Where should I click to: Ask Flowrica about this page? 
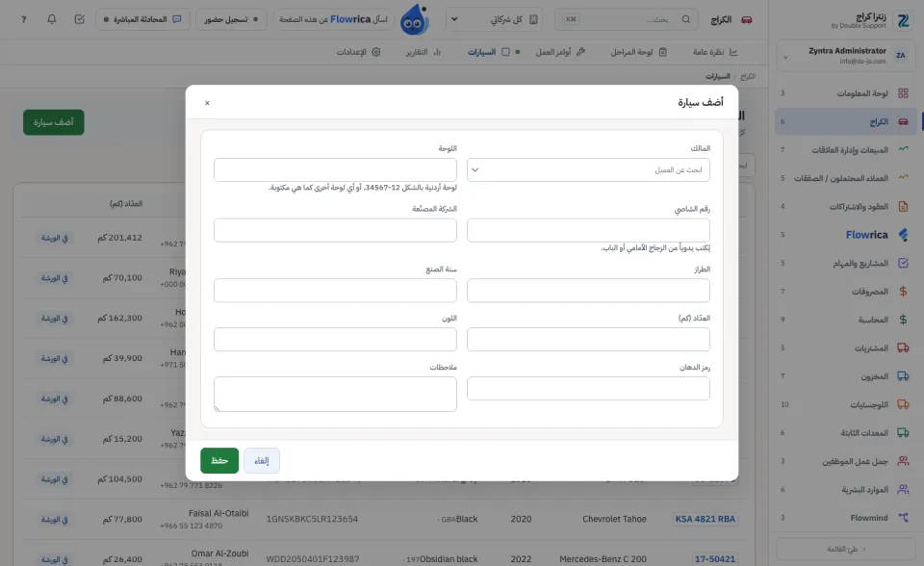pyautogui.click(x=334, y=19)
